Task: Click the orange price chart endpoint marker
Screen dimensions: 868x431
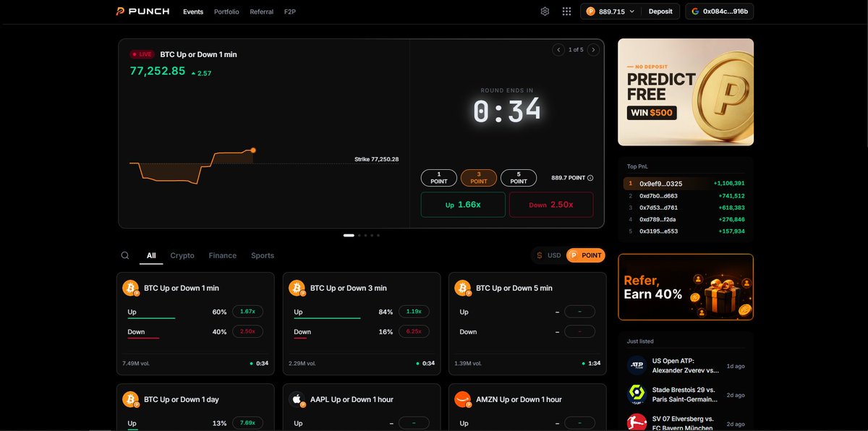Action: (x=253, y=150)
